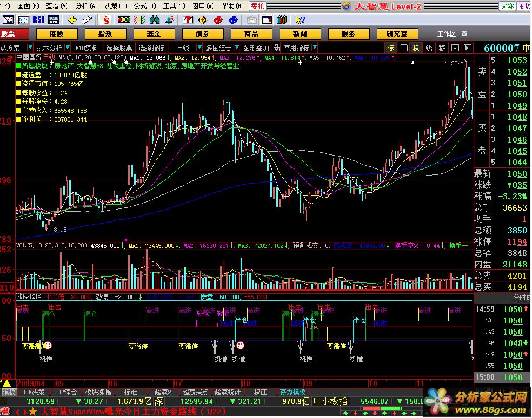Open the 帮助(H) menu

pos(232,6)
